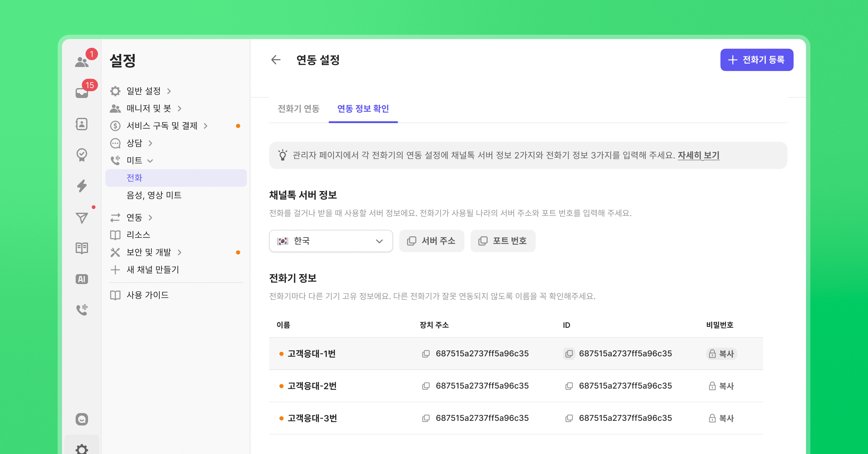The image size is (868, 454).
Task: Open the paper plane marketing icon
Action: (x=82, y=218)
